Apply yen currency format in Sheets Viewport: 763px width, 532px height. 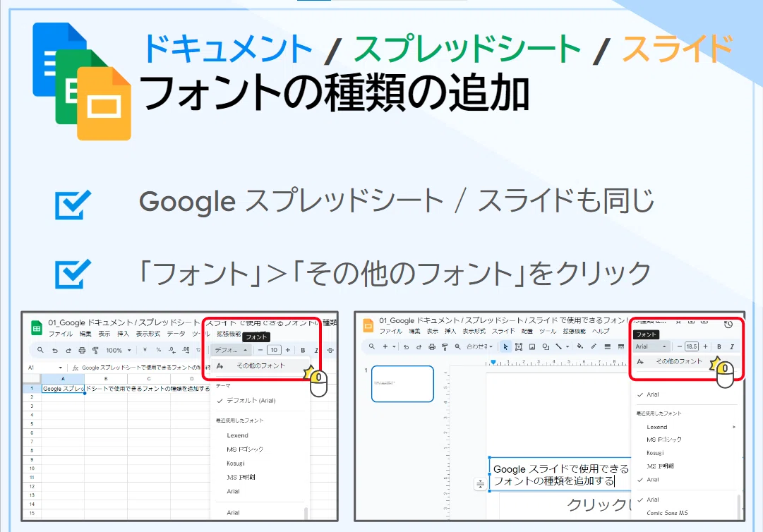click(145, 350)
